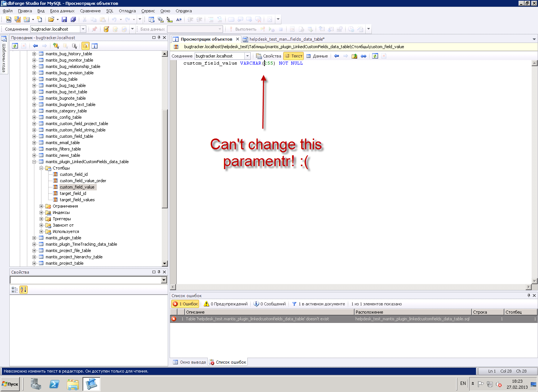The image size is (538, 392).
Task: Click PowerShell icon in taskbar
Action: [54, 384]
